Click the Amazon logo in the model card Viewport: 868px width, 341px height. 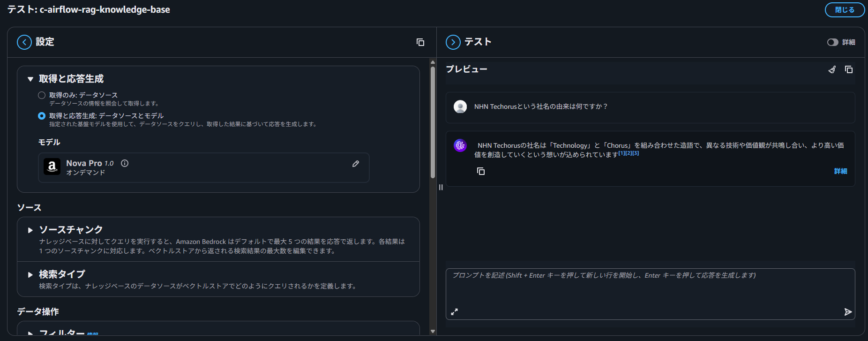pos(52,167)
